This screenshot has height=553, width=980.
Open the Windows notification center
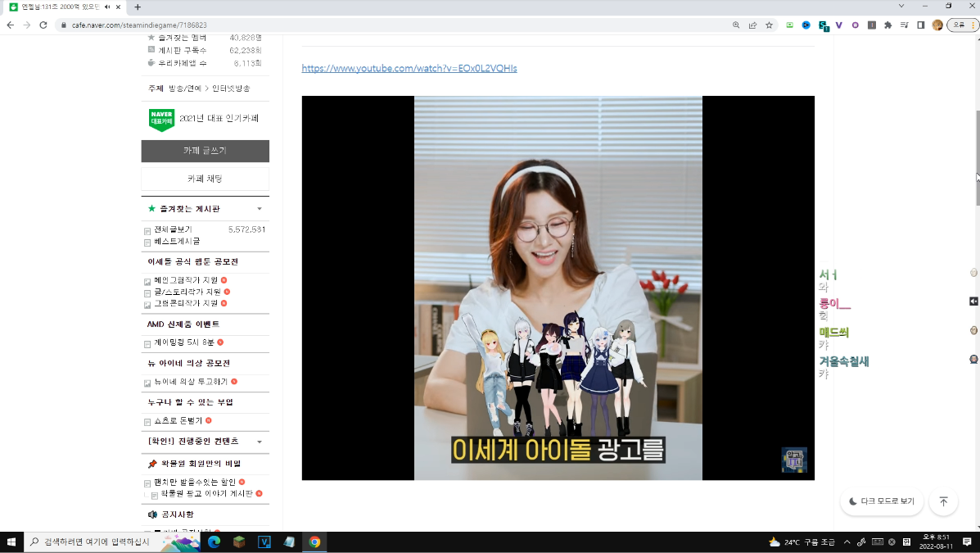click(967, 542)
